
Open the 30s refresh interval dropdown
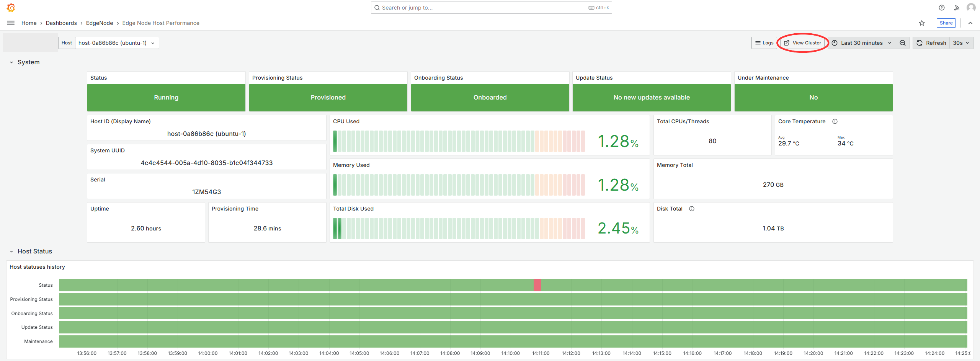pyautogui.click(x=961, y=43)
